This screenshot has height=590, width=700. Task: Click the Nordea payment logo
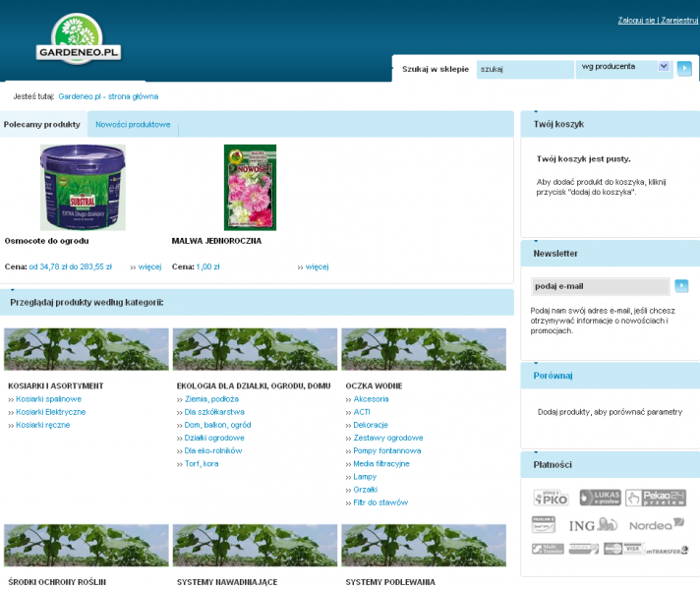pyautogui.click(x=656, y=524)
